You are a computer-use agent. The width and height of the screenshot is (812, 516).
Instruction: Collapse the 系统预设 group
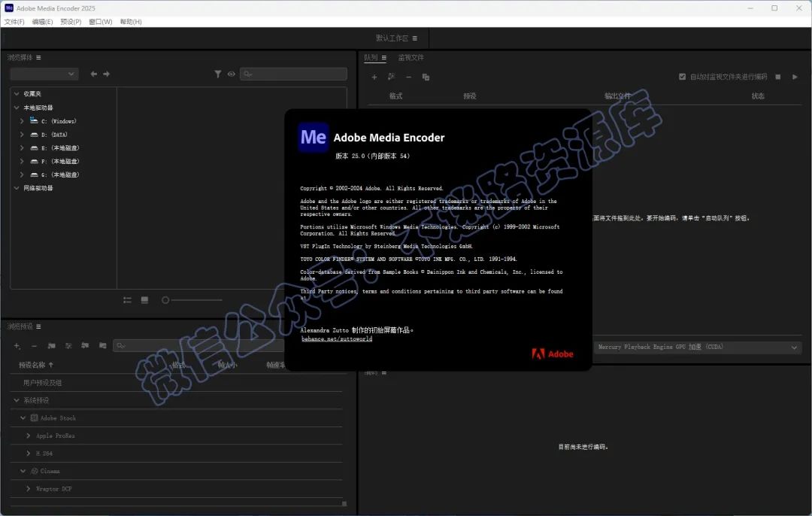point(17,400)
